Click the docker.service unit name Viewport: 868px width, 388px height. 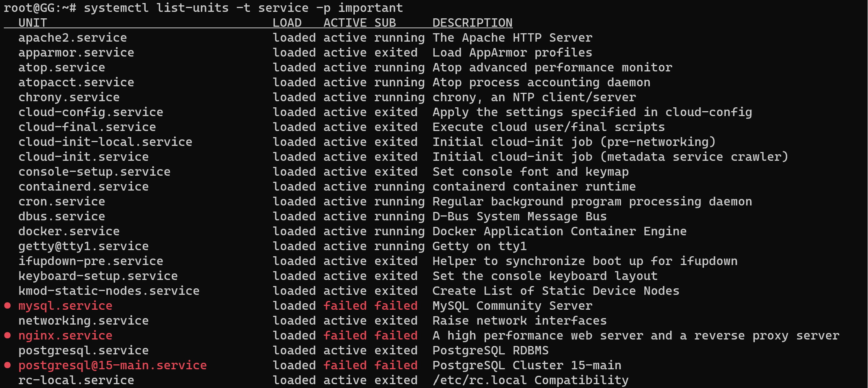click(69, 231)
